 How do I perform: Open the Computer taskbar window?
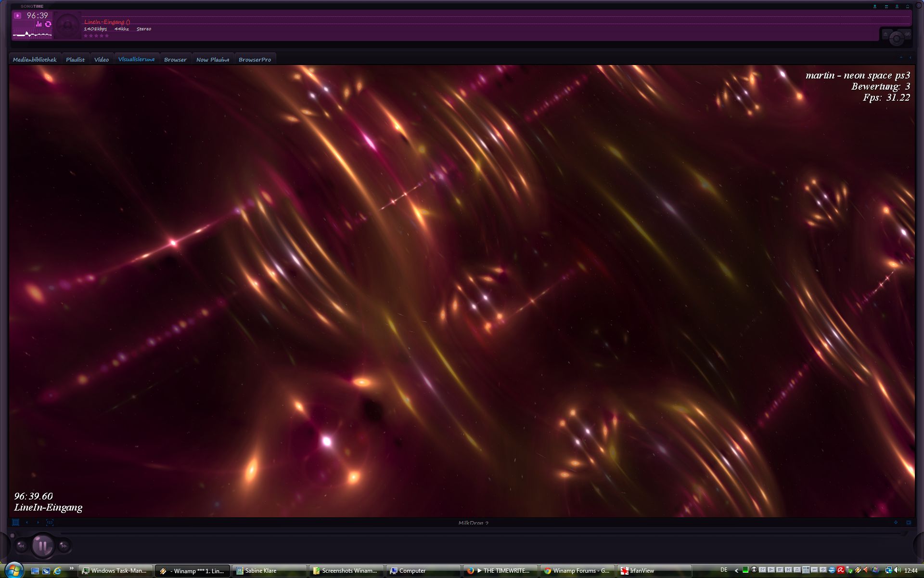click(423, 571)
